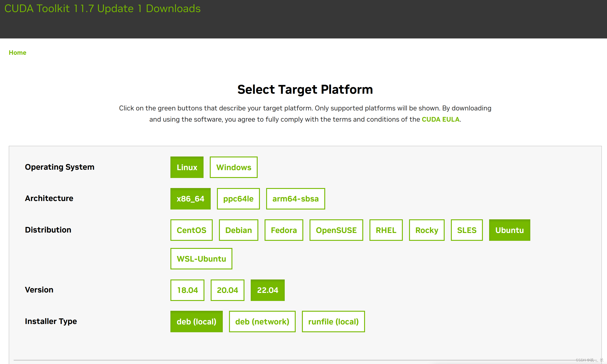Image resolution: width=607 pixels, height=364 pixels.
Task: Choose version 18.04
Action: (187, 290)
